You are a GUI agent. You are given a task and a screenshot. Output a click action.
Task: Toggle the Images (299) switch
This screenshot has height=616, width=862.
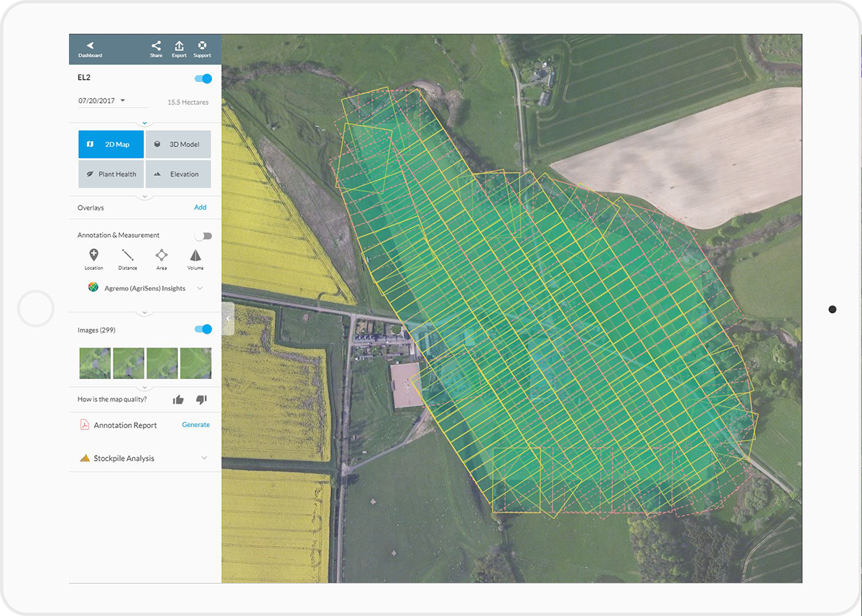203,330
